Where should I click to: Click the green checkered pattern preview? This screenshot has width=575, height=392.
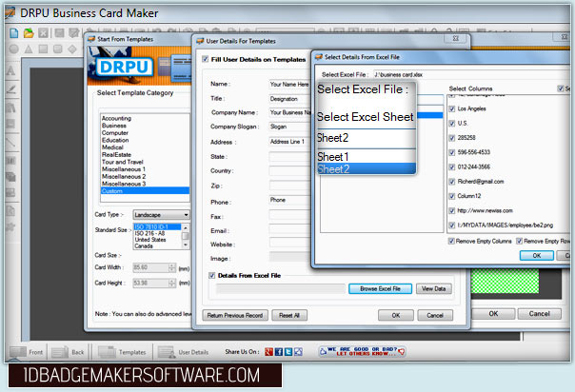pyautogui.click(x=505, y=282)
